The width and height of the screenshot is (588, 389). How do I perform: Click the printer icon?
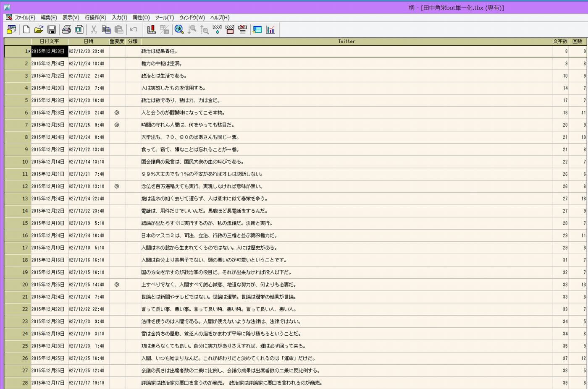tap(66, 29)
